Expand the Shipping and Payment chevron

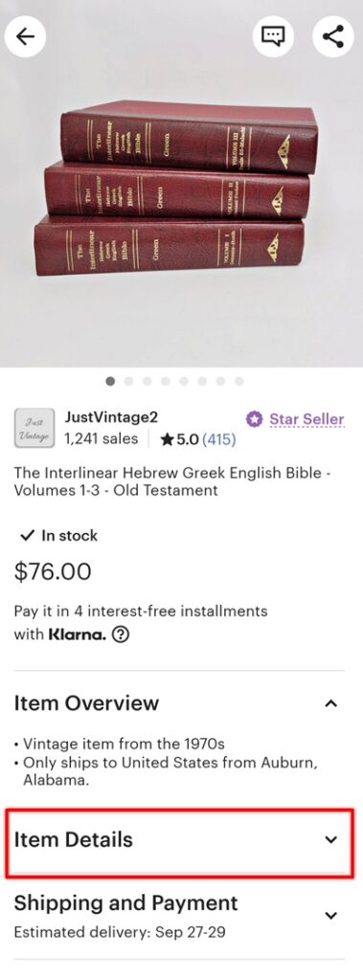(x=331, y=915)
